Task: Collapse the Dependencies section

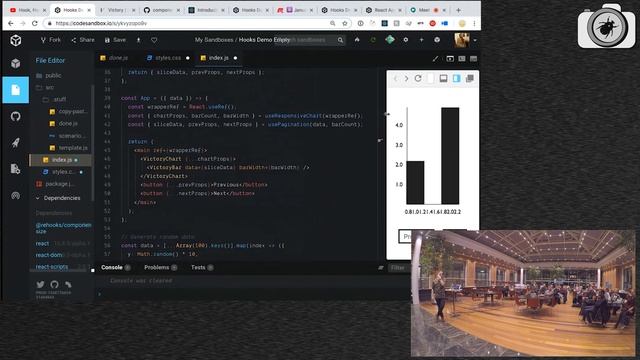Action: coord(58,198)
